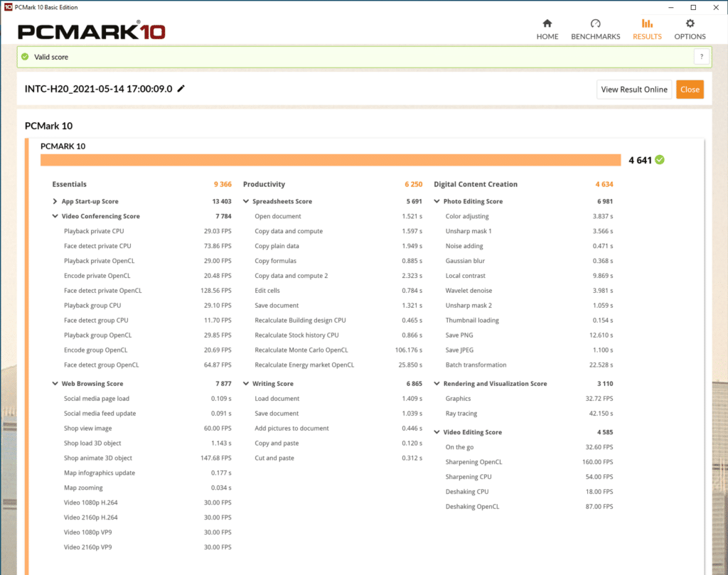The image size is (728, 575).
Task: Select the Map zooming row
Action: point(148,488)
